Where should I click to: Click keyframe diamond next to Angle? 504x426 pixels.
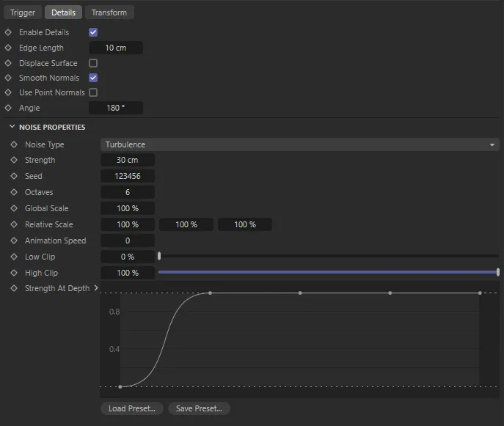coord(8,108)
